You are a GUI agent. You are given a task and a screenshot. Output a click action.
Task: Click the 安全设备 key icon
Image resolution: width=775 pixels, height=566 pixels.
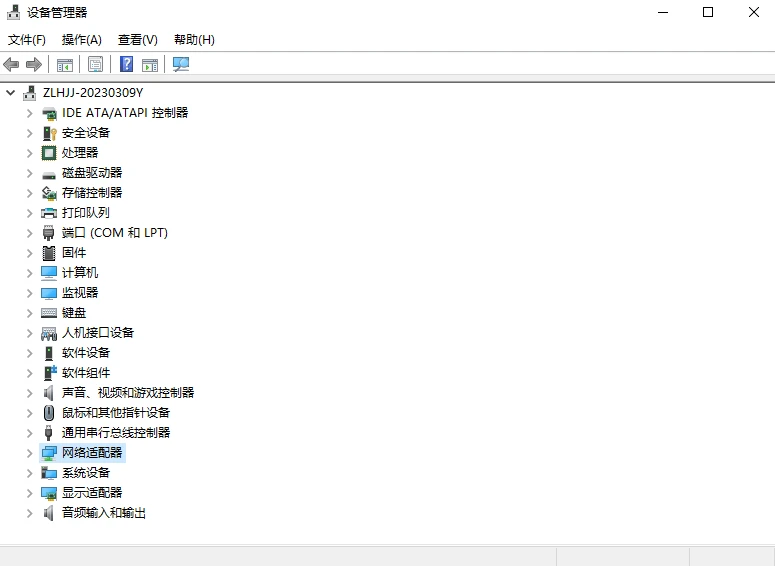click(x=49, y=133)
